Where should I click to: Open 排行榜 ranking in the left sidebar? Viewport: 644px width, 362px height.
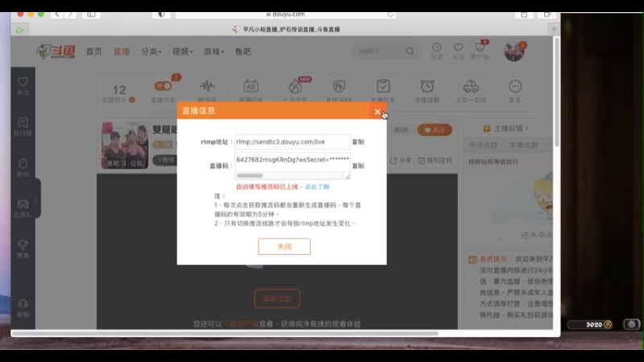coord(23,127)
